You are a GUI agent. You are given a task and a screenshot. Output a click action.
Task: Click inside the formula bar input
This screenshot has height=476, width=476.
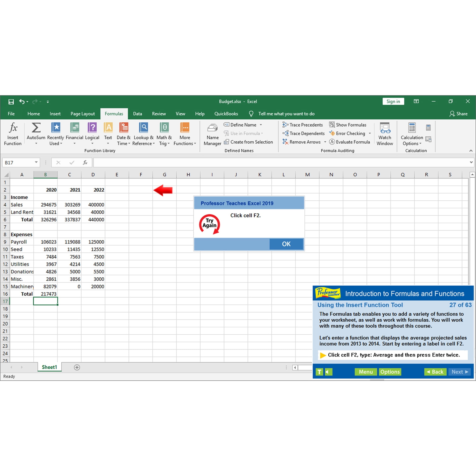pos(281,163)
